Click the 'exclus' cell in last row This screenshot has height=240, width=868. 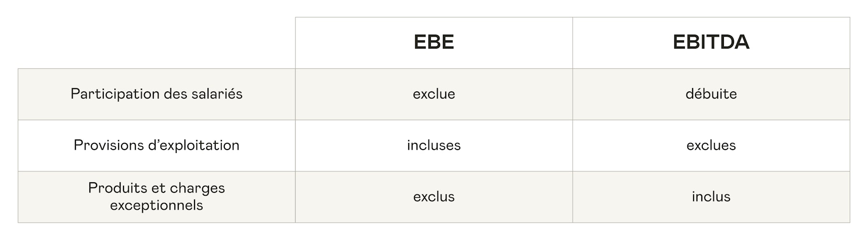point(434,197)
